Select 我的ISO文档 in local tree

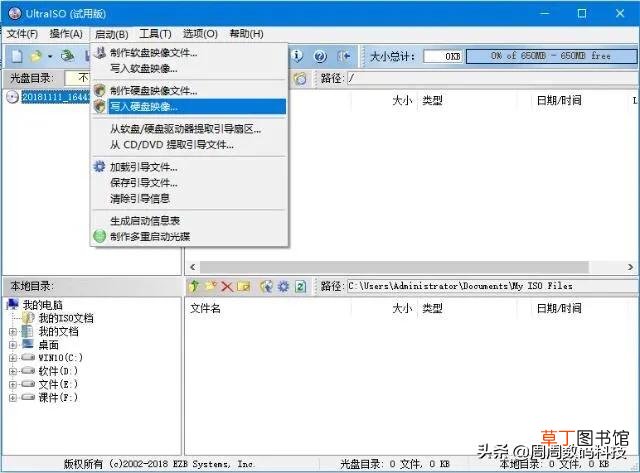tap(66, 318)
